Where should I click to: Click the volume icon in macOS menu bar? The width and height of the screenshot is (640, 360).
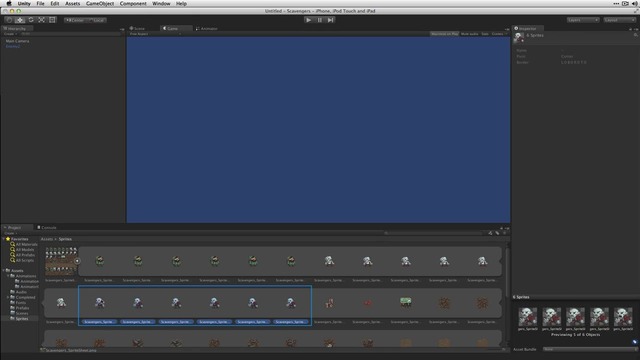[x=635, y=3]
